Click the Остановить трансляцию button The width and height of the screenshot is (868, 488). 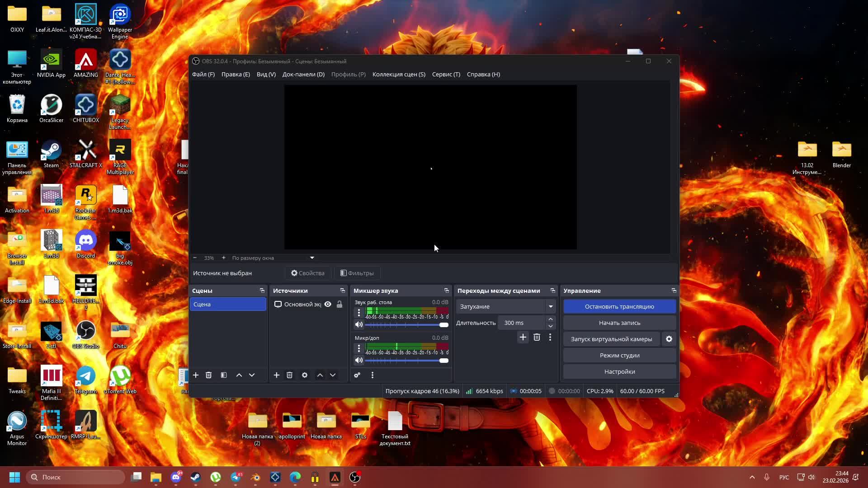pyautogui.click(x=619, y=306)
